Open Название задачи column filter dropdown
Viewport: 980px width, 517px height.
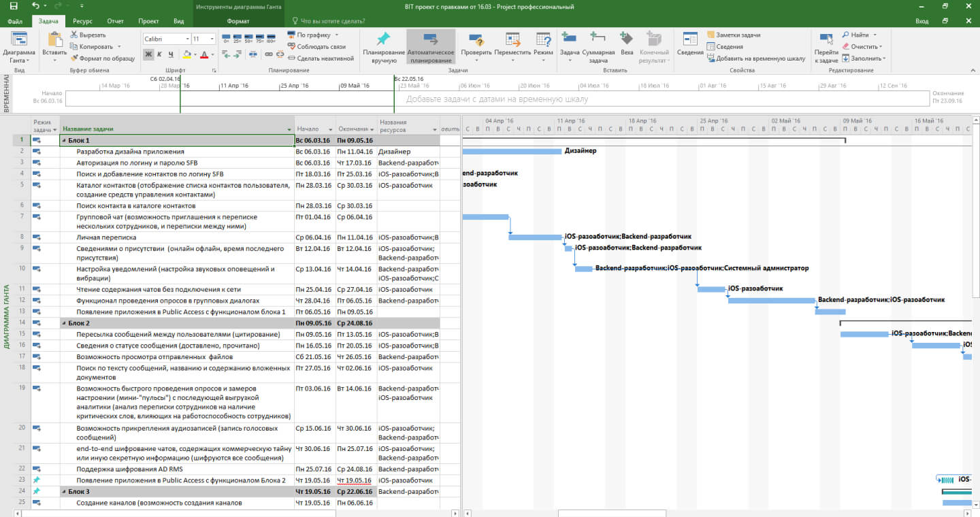pos(289,129)
